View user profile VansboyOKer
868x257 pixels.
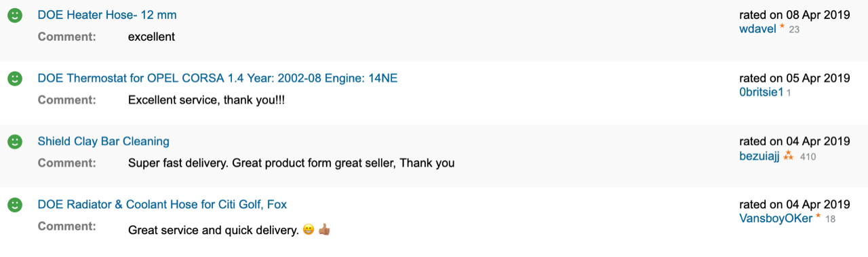pos(776,218)
